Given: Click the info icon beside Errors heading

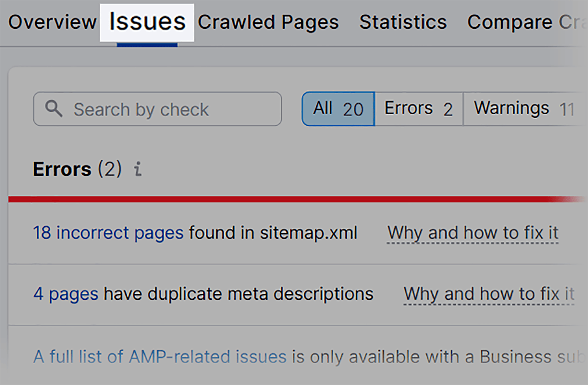Looking at the screenshot, I should [138, 170].
